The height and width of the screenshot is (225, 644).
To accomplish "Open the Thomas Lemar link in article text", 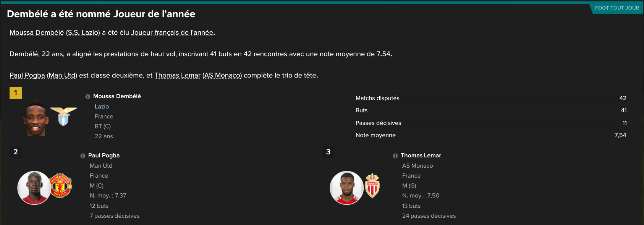I will click(x=177, y=76).
